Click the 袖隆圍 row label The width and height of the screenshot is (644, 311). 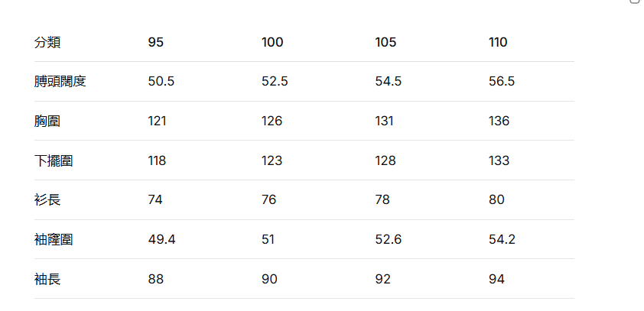coord(54,239)
